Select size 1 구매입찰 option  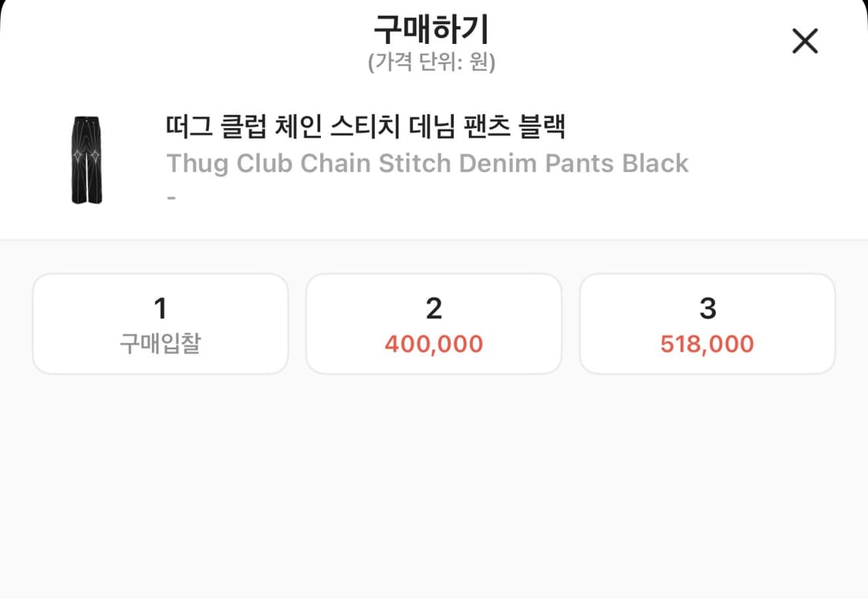click(x=160, y=323)
